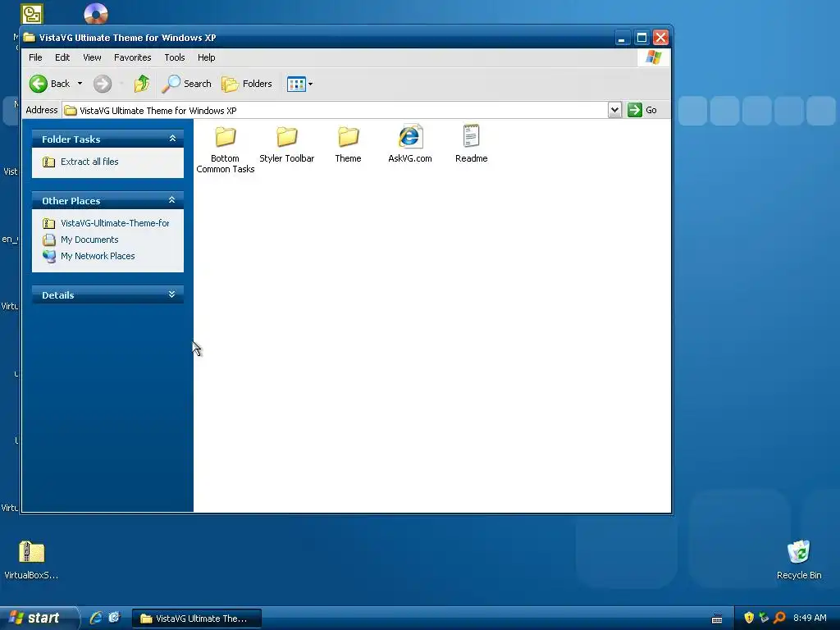The image size is (840, 630).
Task: Click the Go button
Action: tap(642, 110)
